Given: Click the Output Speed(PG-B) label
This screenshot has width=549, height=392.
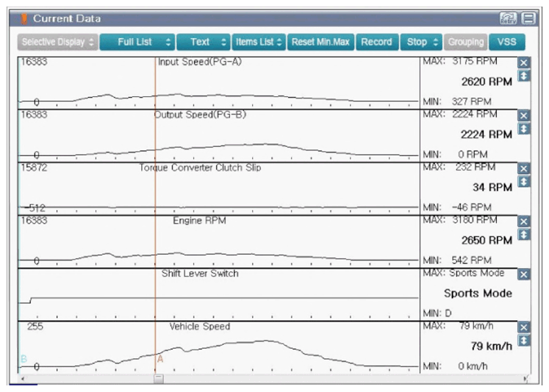Looking at the screenshot, I should [201, 115].
